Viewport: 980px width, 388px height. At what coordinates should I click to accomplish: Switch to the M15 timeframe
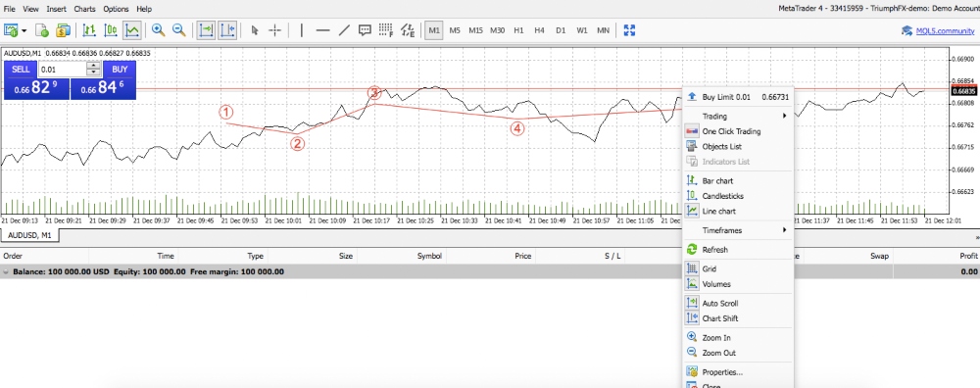tap(475, 30)
